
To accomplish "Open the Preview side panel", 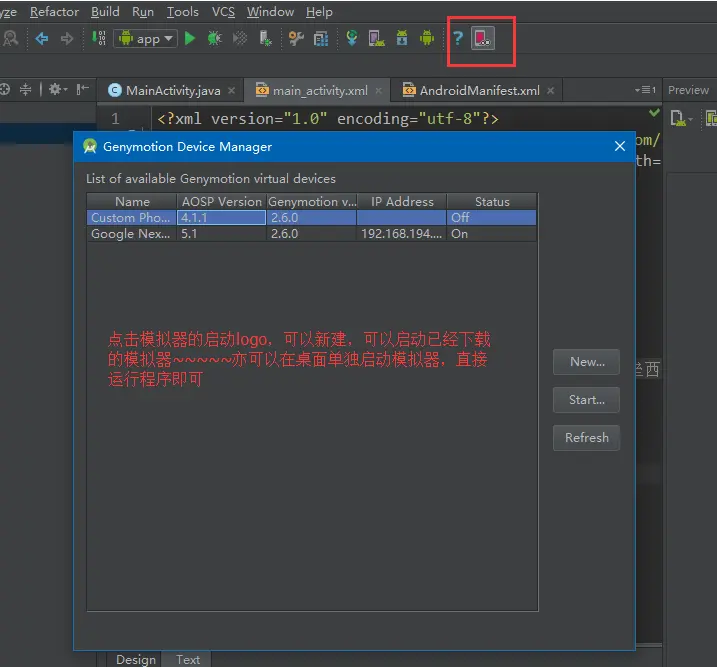I will (688, 90).
